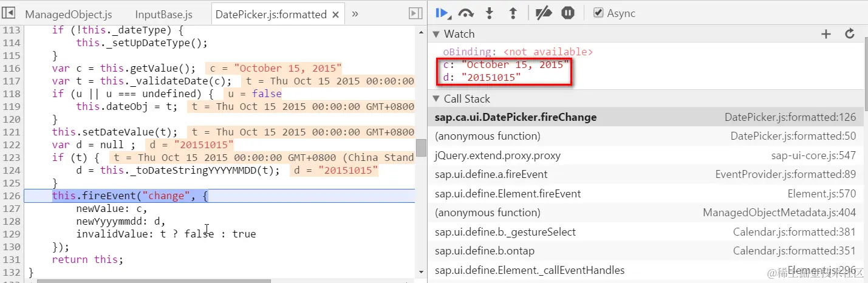Select sap.ca.ui.DatePicker.fireChange stack frame
The image size is (868, 283).
[x=646, y=117]
